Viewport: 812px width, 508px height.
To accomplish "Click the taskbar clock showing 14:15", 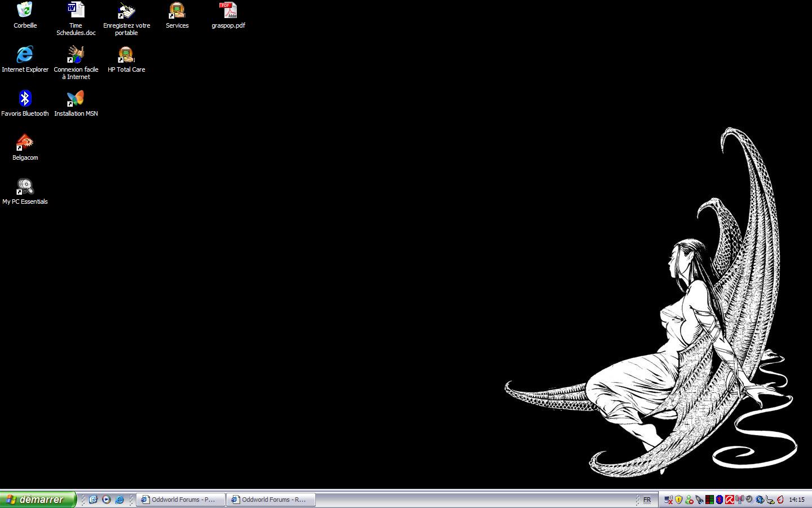I will [797, 500].
